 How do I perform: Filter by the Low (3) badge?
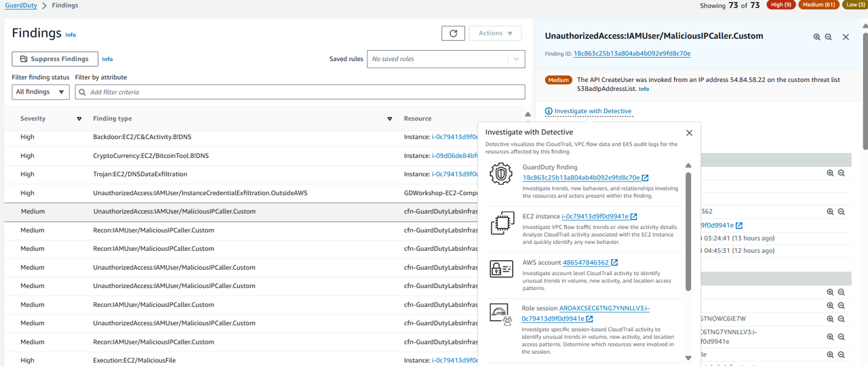point(855,5)
